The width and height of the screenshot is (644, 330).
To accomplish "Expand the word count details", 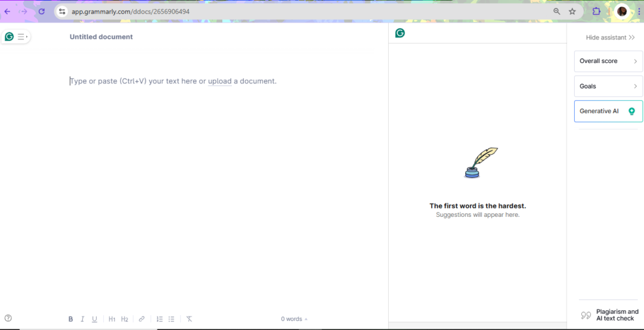I will click(x=294, y=319).
